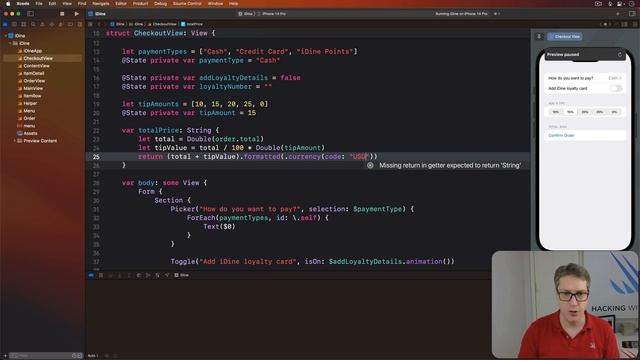Hide the navigator sidebar via toolbar icon
This screenshot has width=640, height=360.
[30, 14]
